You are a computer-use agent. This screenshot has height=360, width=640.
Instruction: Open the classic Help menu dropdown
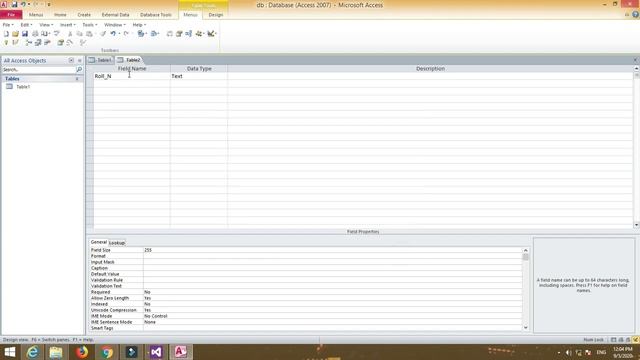(x=139, y=25)
